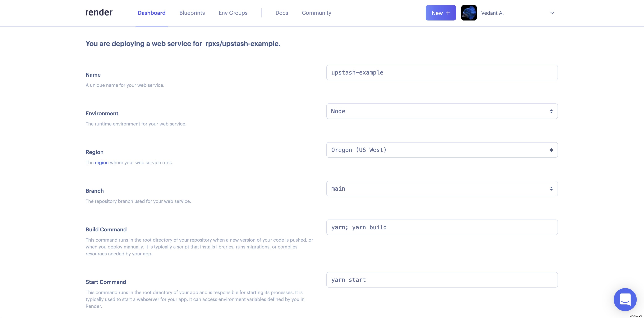The image size is (644, 318).
Task: Select the Blueprints menu item
Action: [192, 13]
